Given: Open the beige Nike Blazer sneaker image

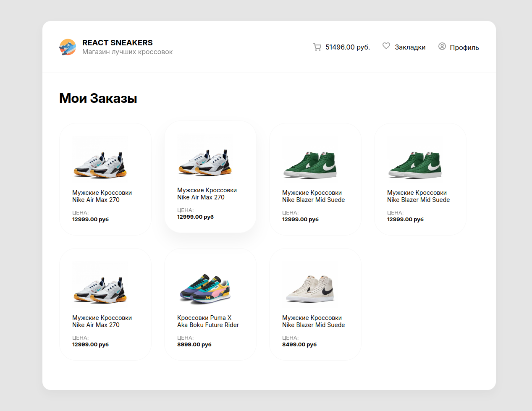Looking at the screenshot, I should (x=310, y=289).
